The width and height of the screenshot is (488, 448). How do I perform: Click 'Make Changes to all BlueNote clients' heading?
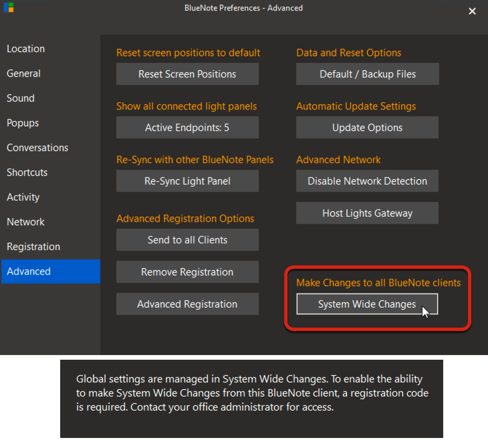point(378,283)
